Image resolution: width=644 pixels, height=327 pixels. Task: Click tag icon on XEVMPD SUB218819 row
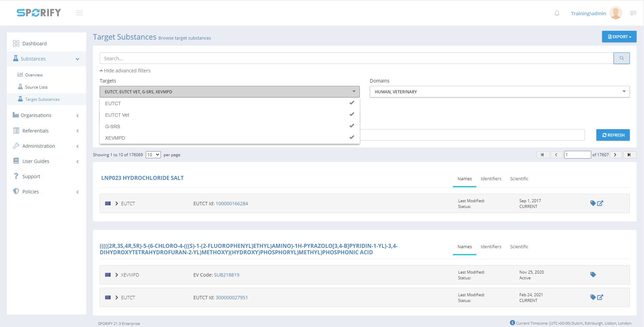pos(593,275)
